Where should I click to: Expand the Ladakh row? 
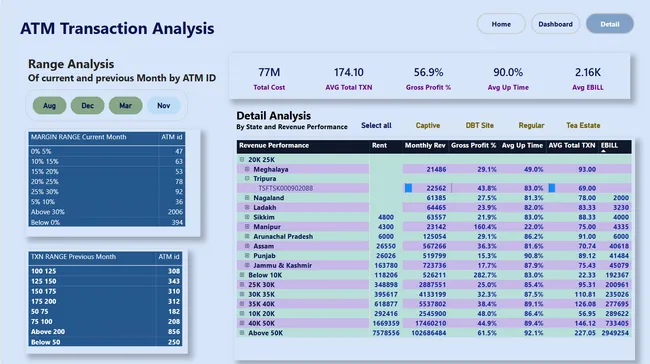click(x=247, y=207)
